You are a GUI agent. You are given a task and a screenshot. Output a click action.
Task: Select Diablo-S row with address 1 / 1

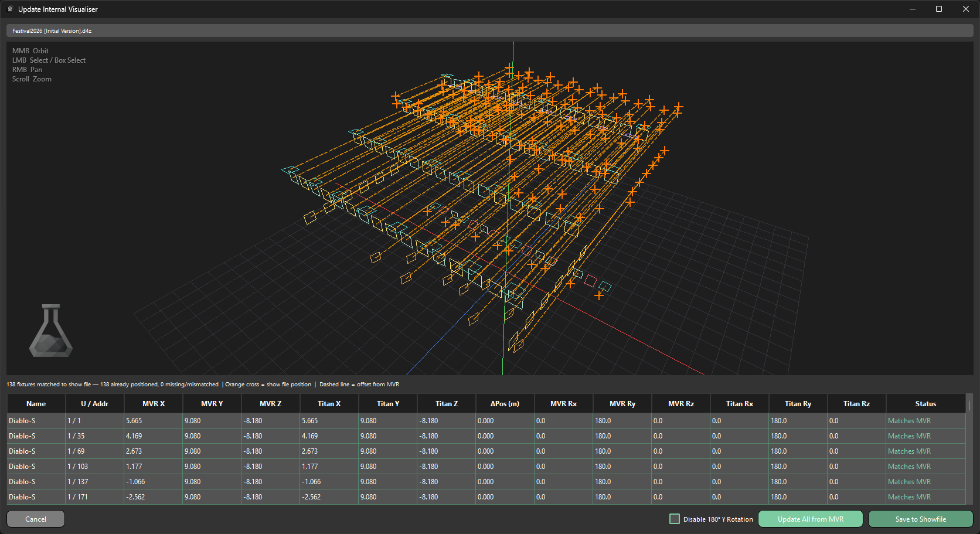coord(486,421)
